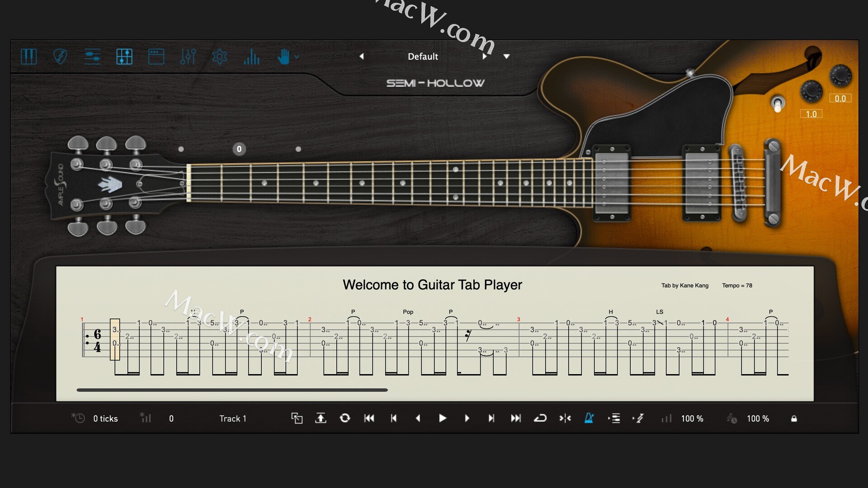Click the open tab file icon
This screenshot has height=488, width=868.
point(297,418)
